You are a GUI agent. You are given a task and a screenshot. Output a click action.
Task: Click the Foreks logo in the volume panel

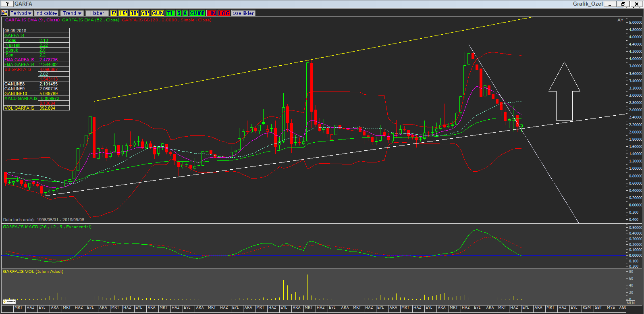[x=9, y=301]
